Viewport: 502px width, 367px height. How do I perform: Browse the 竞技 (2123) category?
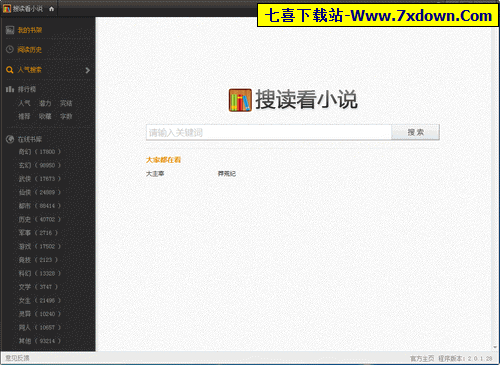(38, 260)
